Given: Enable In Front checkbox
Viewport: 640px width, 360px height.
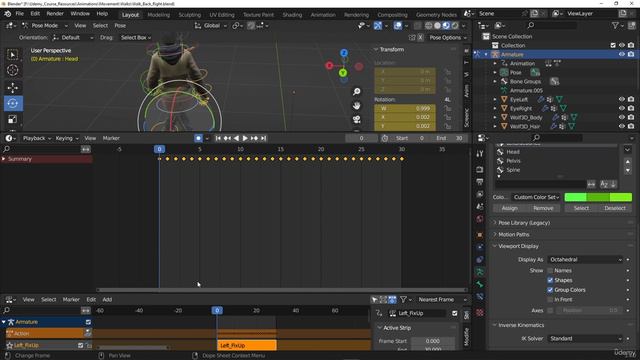Looking at the screenshot, I should pos(550,300).
